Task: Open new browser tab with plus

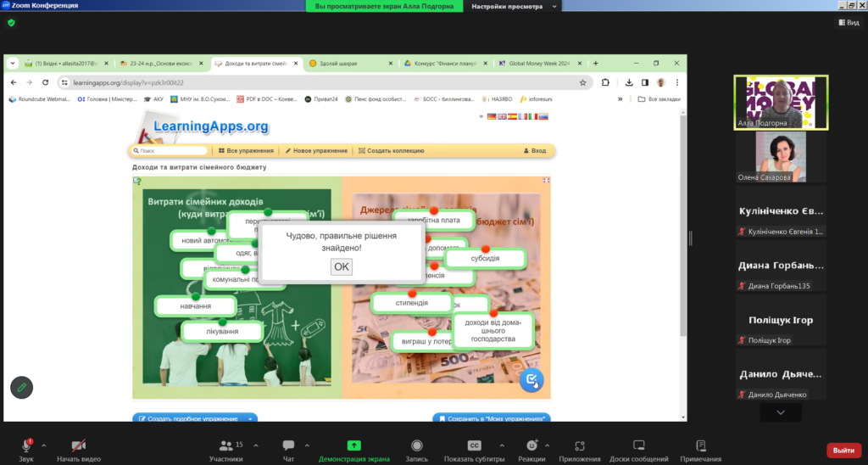Action: (596, 63)
